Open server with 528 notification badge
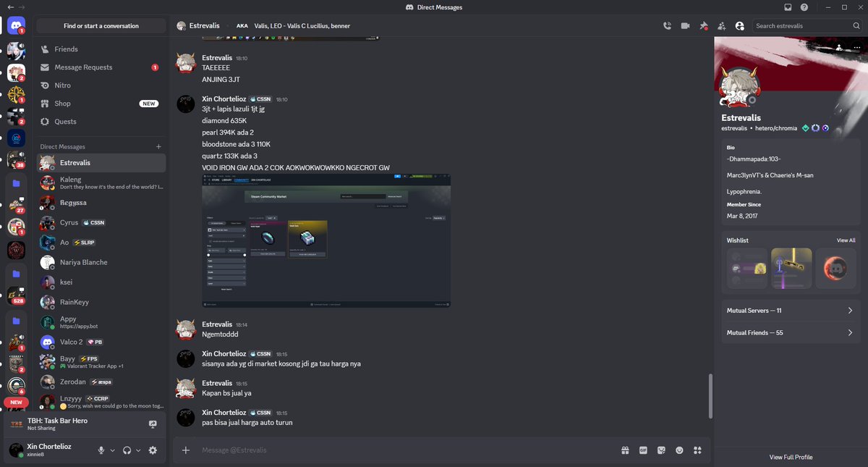Image resolution: width=868 pixels, height=467 pixels. [16, 294]
